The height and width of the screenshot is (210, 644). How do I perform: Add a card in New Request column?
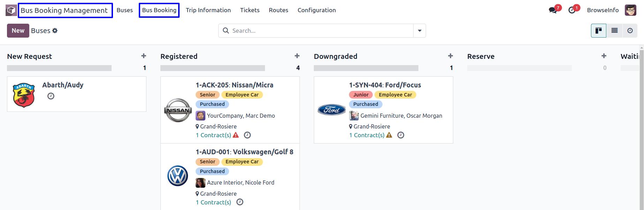tap(144, 56)
